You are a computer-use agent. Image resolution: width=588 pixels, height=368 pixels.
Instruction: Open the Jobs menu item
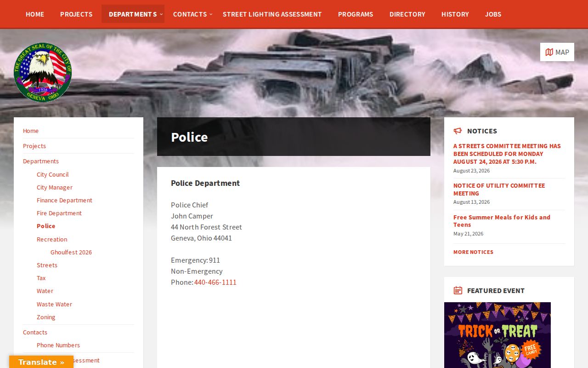493,14
